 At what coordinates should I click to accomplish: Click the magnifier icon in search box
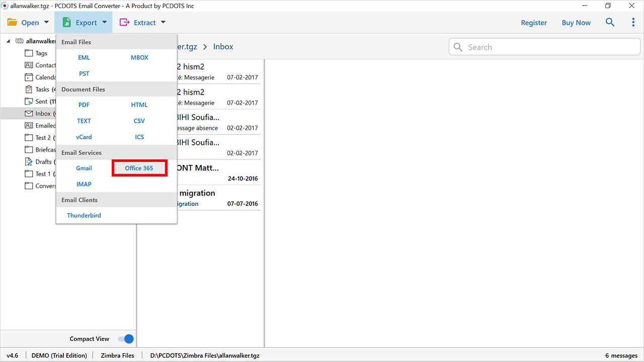coord(458,47)
